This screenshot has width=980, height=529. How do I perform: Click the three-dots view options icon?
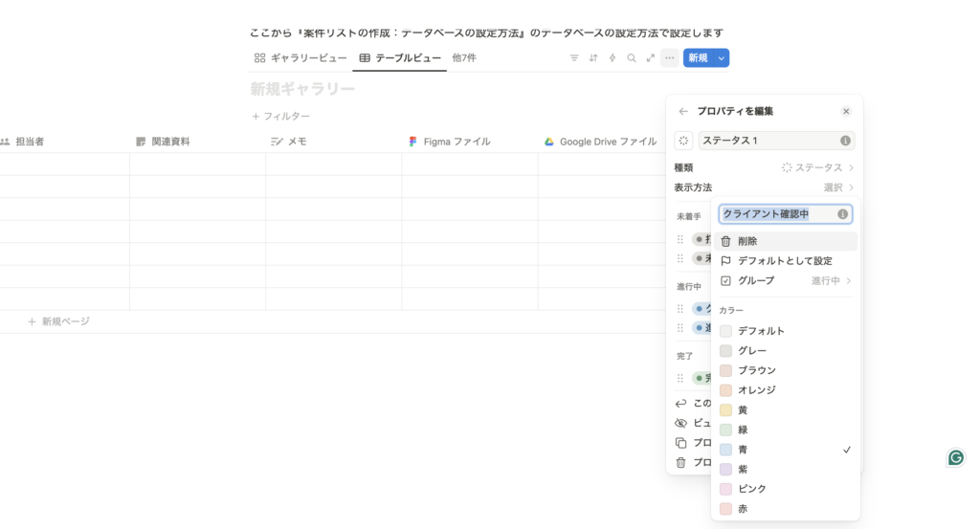[x=670, y=58]
